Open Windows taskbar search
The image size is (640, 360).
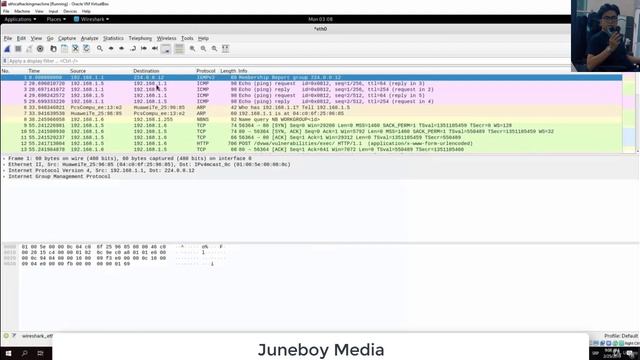(24, 353)
